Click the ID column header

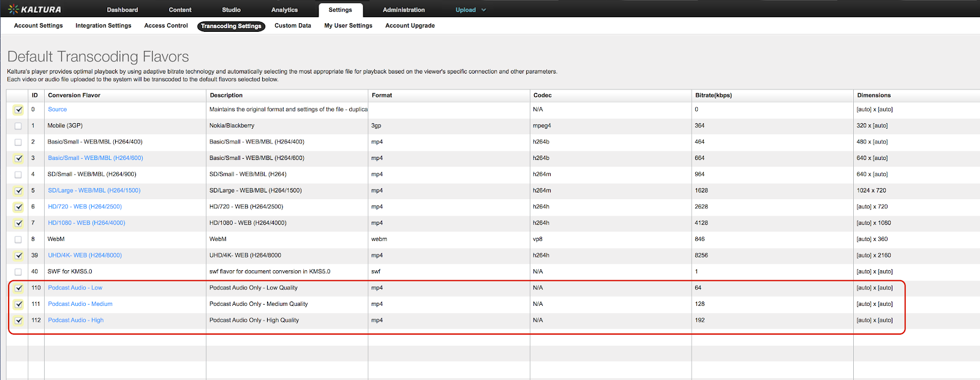(35, 96)
